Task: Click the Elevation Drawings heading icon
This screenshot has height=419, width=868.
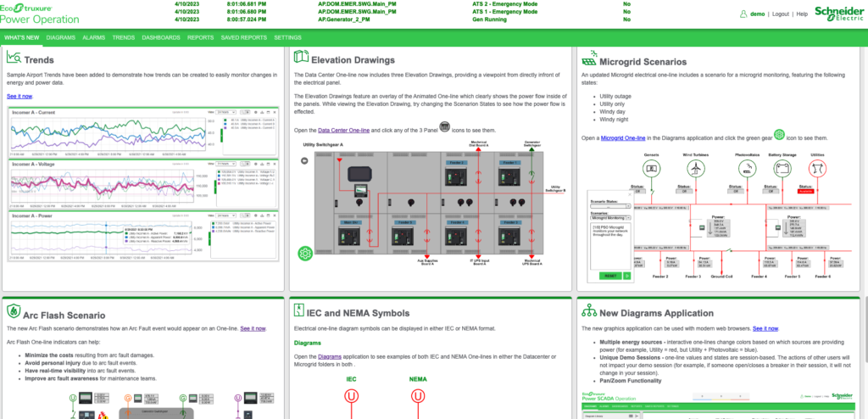Action: coord(301,57)
